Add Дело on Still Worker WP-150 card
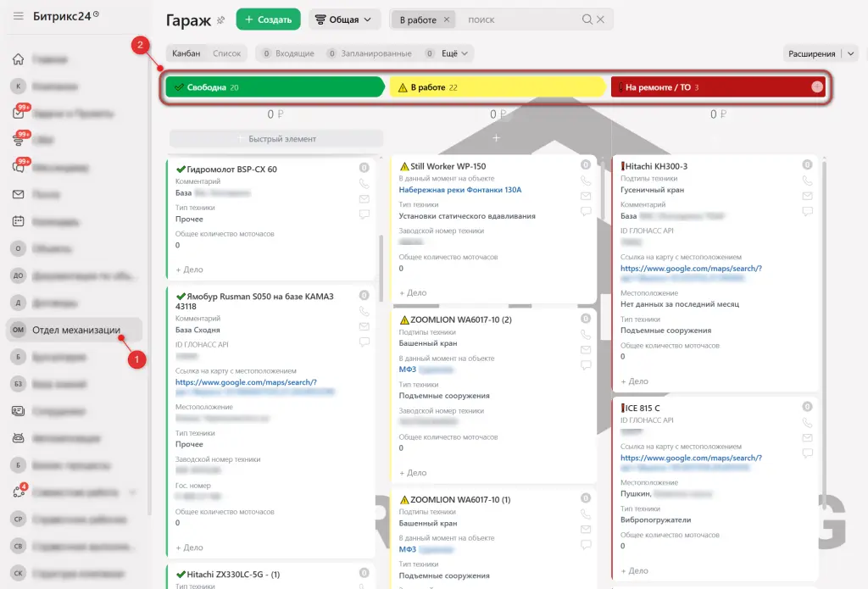Viewport: 868px width, 589px height. [413, 293]
